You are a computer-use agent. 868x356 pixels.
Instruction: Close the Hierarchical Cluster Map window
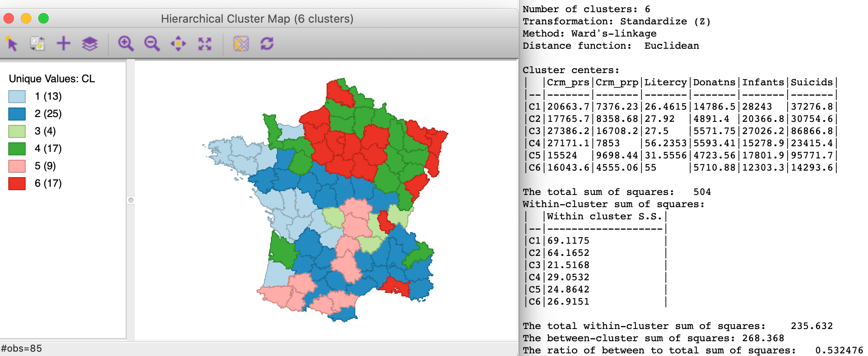9,18
